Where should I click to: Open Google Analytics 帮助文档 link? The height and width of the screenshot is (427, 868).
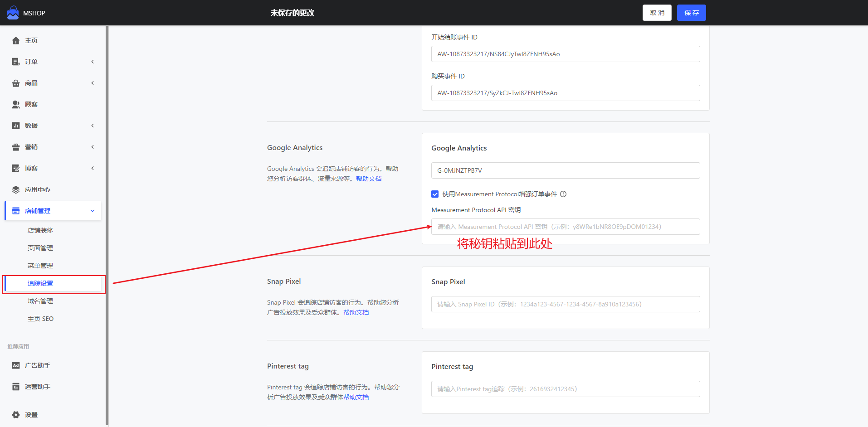click(x=369, y=179)
